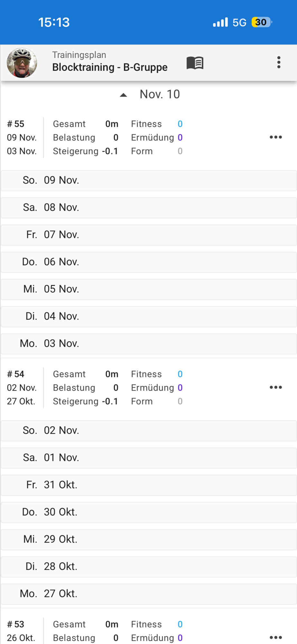Open week #53 three-dot options
Image resolution: width=297 pixels, height=644 pixels.
(276, 637)
